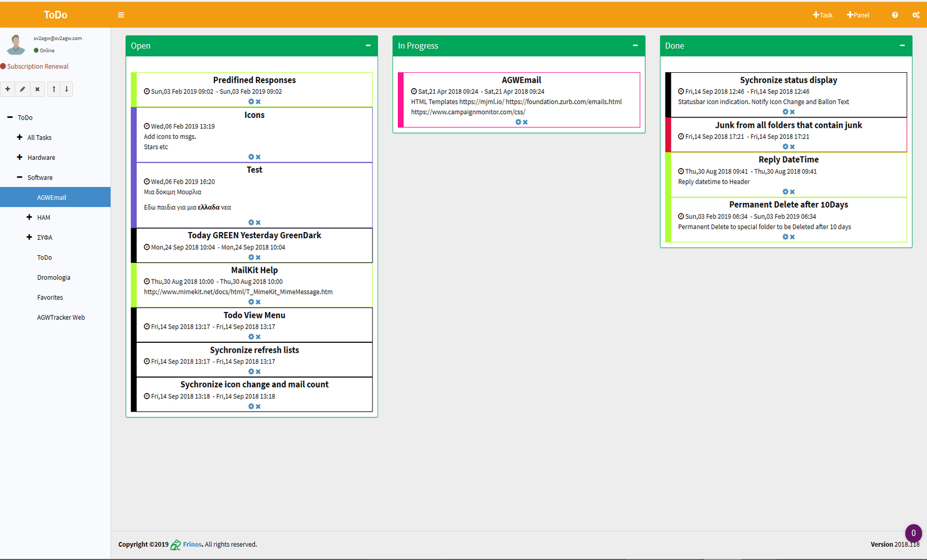Collapse the Open panel
This screenshot has height=560, width=927.
pos(368,46)
